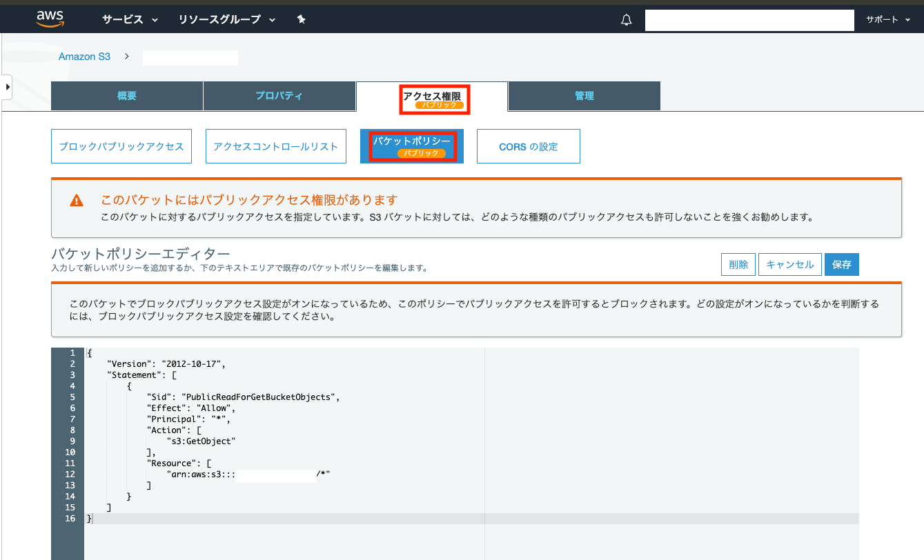Switch to the プロパティ tab
This screenshot has width=924, height=560.
pos(279,96)
